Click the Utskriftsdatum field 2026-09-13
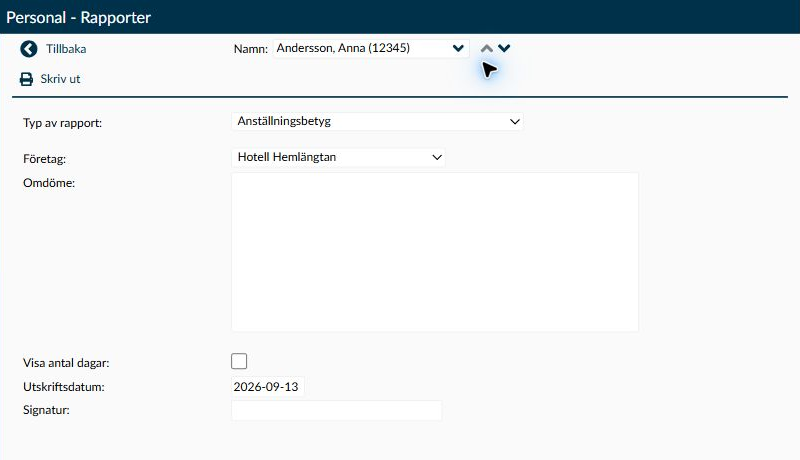Screen dimensions: 800x460 (267, 387)
